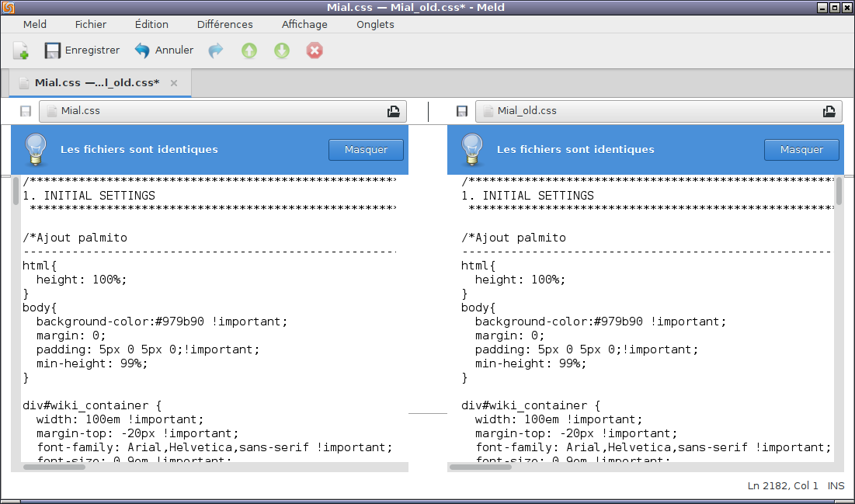The image size is (855, 504).
Task: Open the Onglets menu
Action: 375,24
